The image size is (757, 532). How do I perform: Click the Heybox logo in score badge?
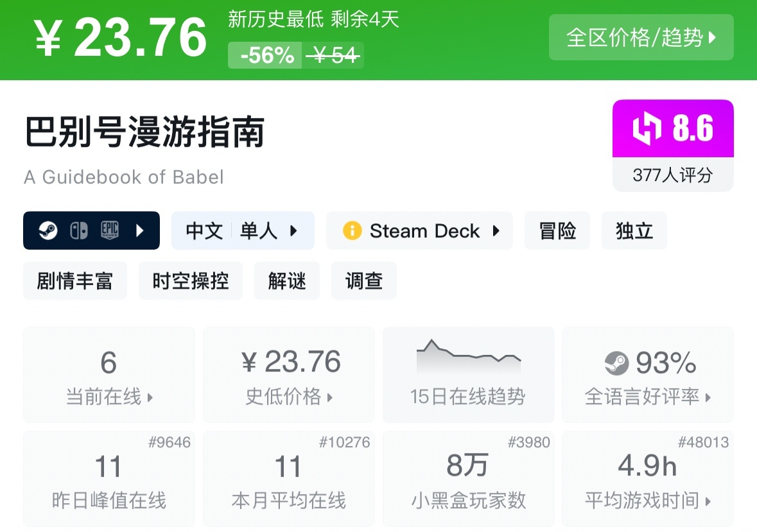[x=647, y=128]
